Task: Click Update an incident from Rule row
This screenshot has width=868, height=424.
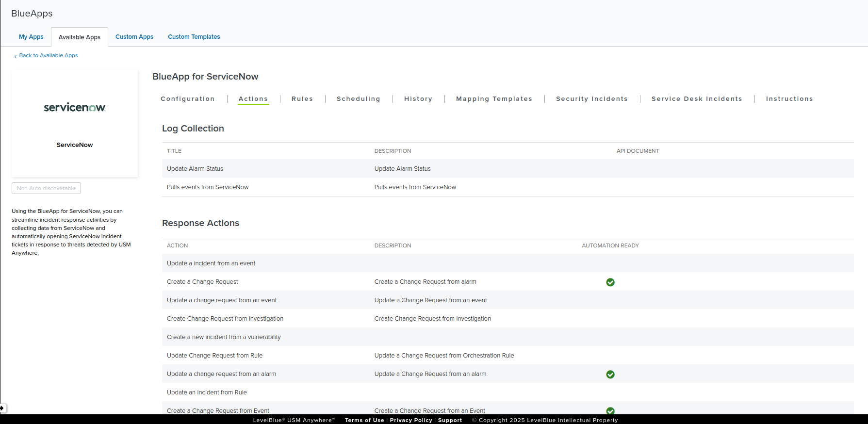Action: tap(508, 392)
